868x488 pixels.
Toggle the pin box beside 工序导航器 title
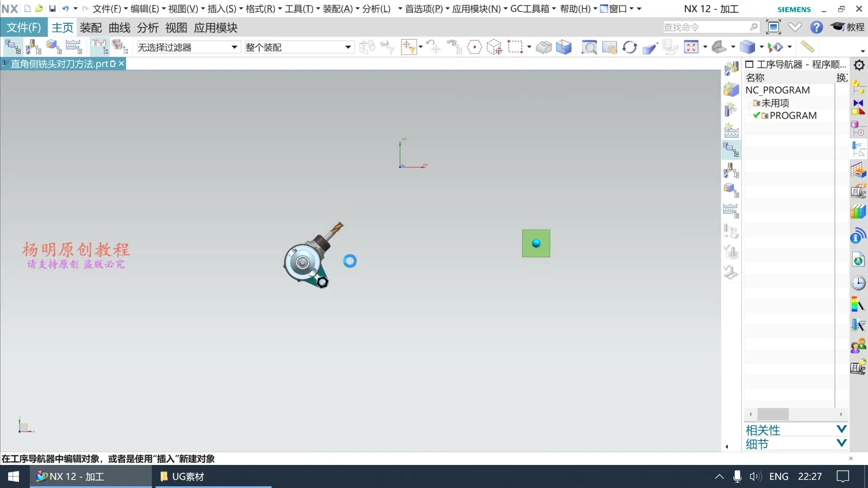point(749,65)
